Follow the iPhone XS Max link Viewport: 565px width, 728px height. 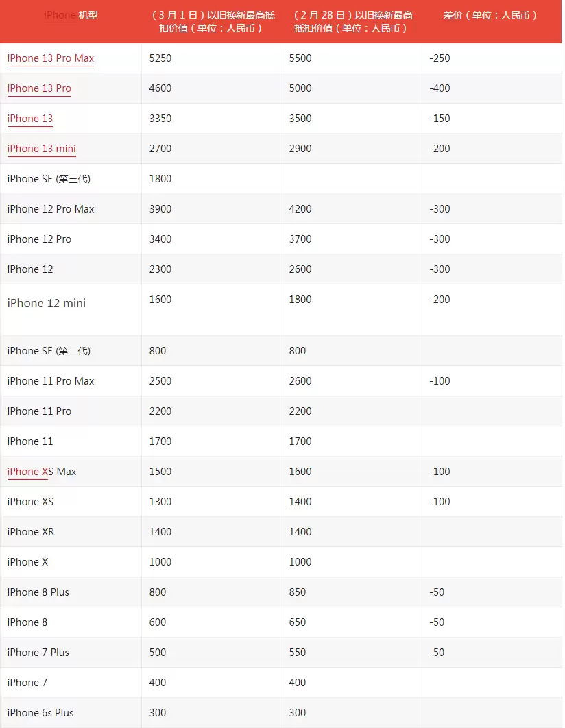pyautogui.click(x=28, y=472)
